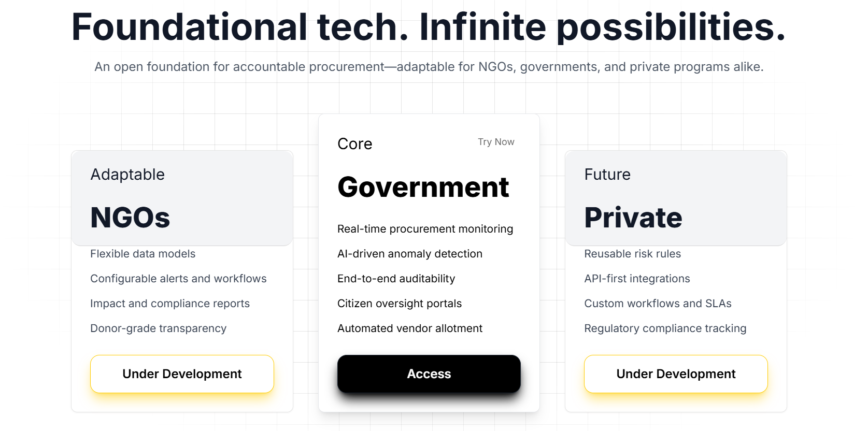This screenshot has height=431, width=868.
Task: Select the Future label on right card
Action: point(607,175)
